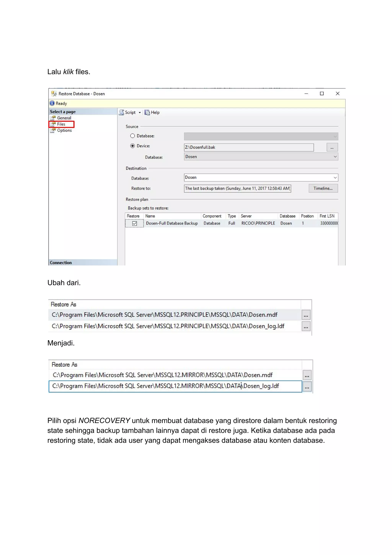Select the RICOO\PRINCIPLE server cell

(x=258, y=223)
